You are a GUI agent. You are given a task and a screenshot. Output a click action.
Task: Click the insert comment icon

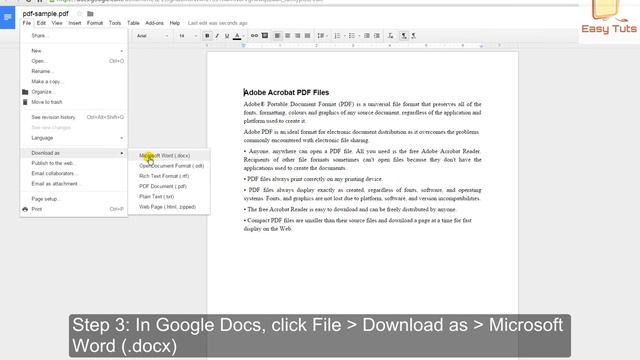(264, 36)
